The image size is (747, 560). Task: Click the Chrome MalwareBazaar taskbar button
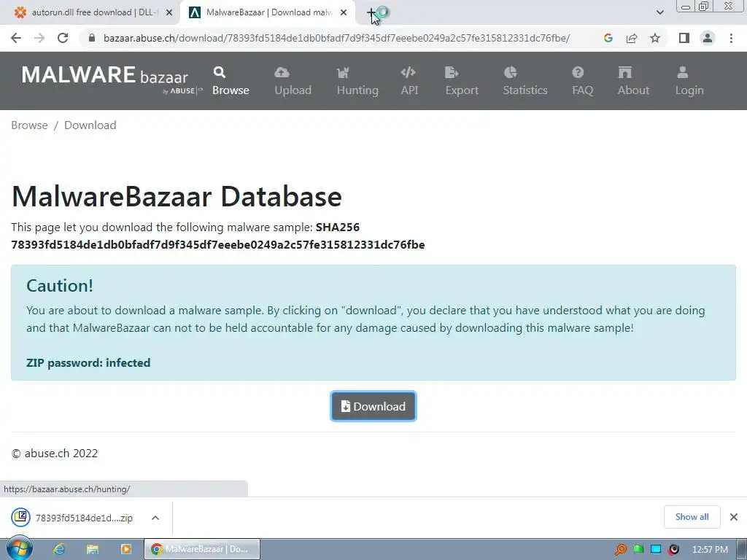coord(202,549)
